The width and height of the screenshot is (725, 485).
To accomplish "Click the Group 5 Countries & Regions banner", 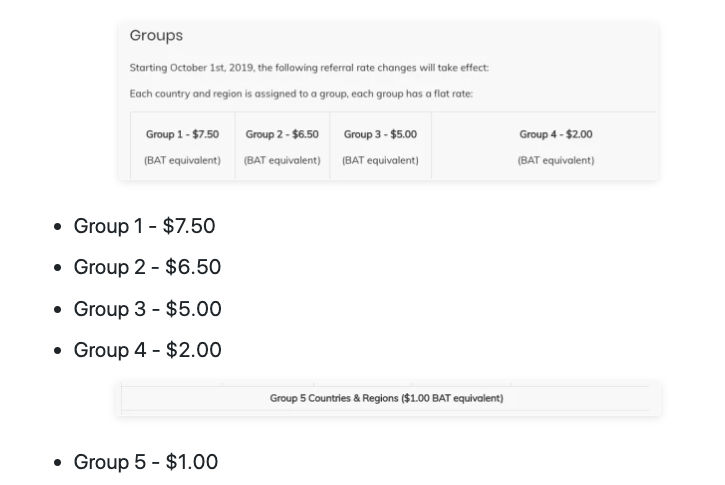I will pyautogui.click(x=386, y=398).
